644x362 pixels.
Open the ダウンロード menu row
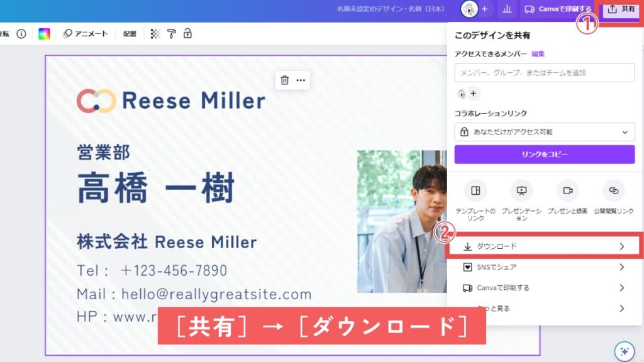545,246
